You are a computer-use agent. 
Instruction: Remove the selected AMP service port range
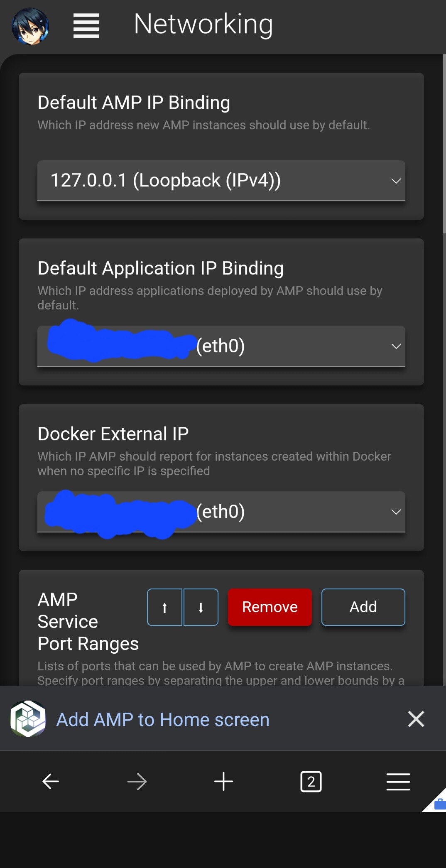[x=270, y=607]
